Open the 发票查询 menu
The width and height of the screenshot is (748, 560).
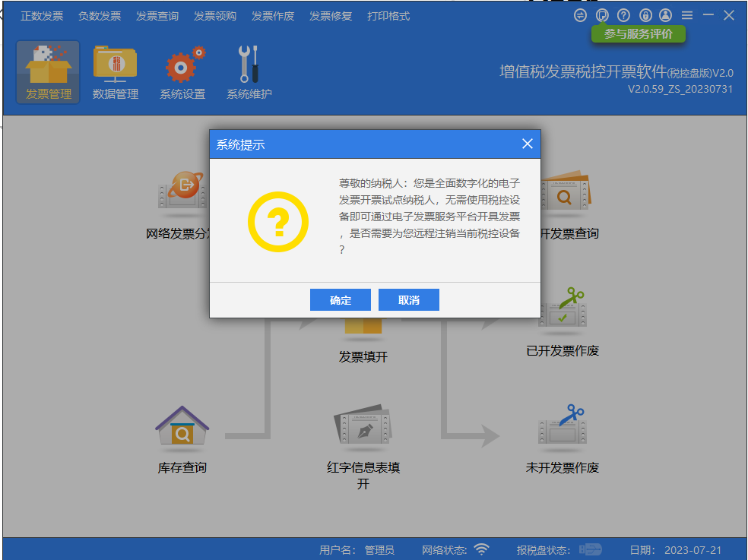pyautogui.click(x=157, y=16)
